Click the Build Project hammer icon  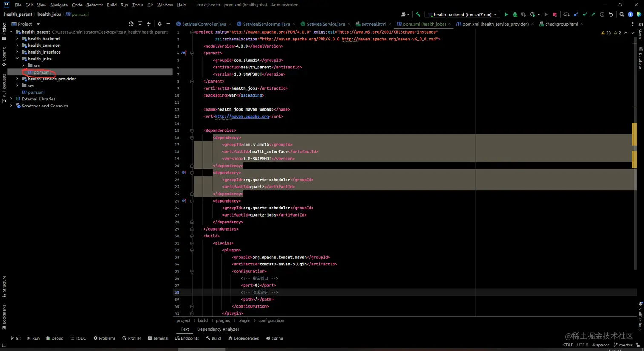pos(418,14)
